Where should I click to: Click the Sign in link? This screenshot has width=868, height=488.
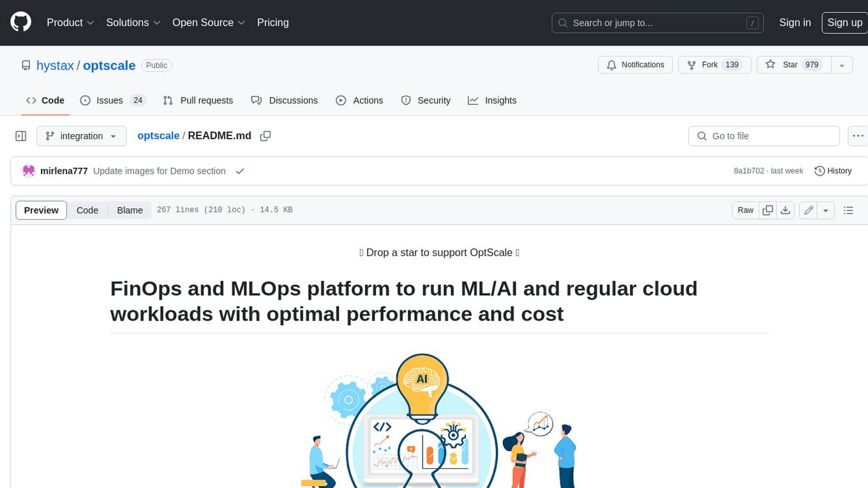(795, 22)
